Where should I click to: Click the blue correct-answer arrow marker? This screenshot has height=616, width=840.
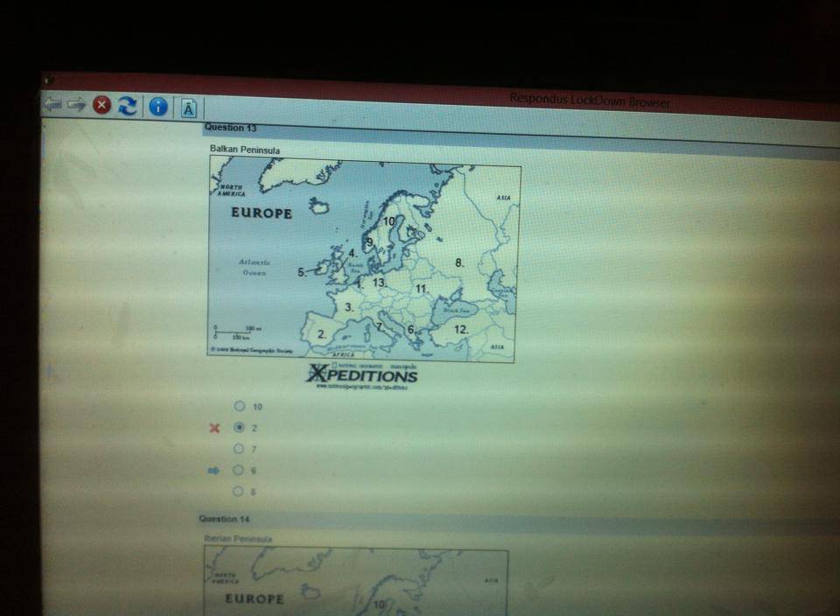pos(213,471)
